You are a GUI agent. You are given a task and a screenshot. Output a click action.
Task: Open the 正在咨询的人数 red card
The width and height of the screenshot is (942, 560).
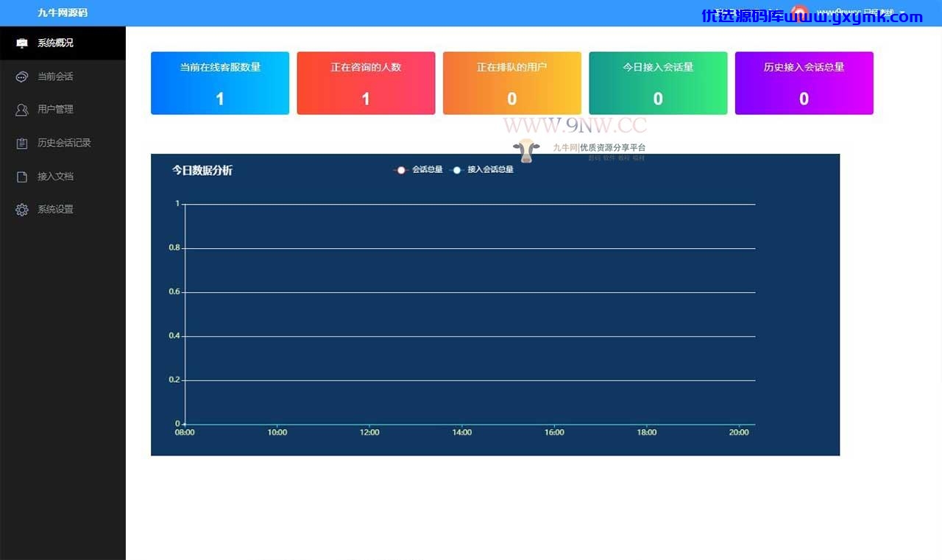tap(366, 83)
